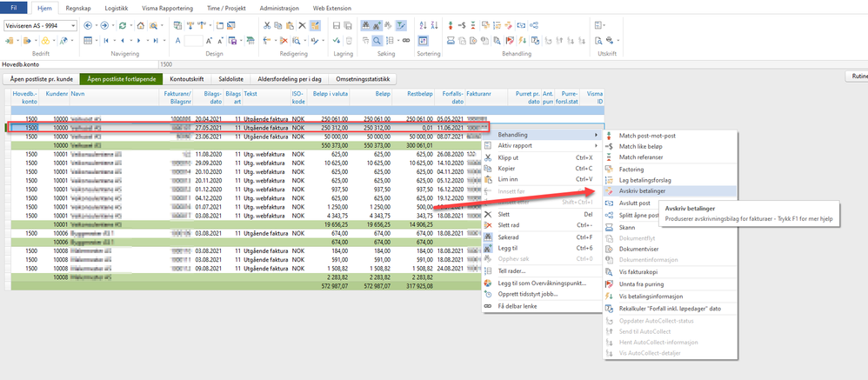Click the Home icon in Navigering
Viewport: 868px width, 380px height.
(x=141, y=25)
